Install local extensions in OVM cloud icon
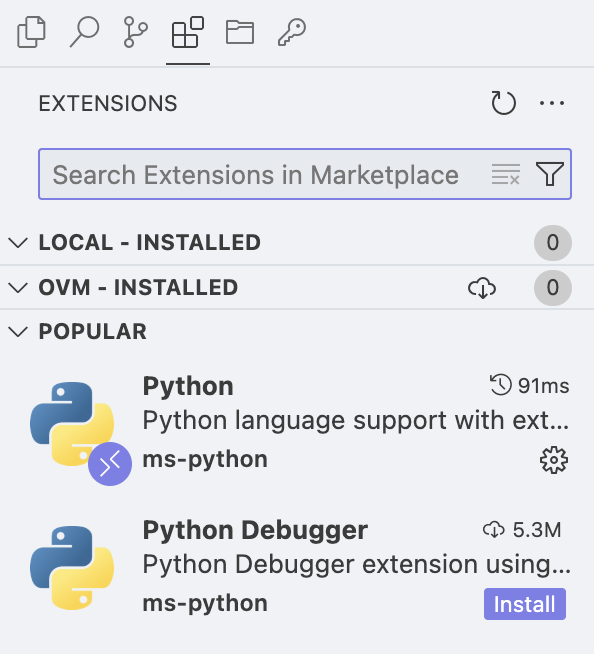 point(482,288)
